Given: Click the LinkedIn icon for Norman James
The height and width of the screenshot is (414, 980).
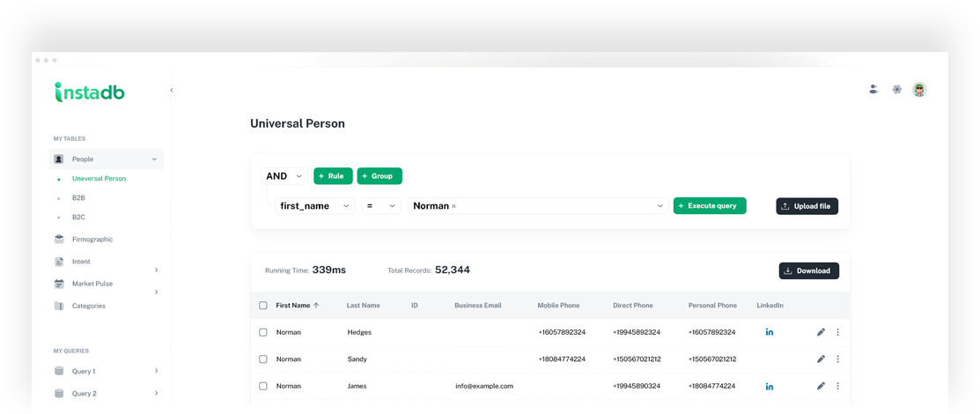Looking at the screenshot, I should coord(769,386).
